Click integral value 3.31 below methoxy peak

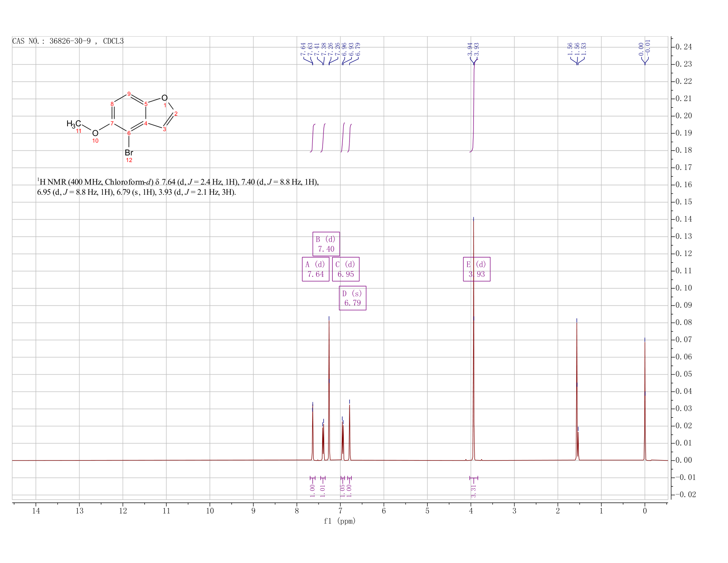pos(473,491)
